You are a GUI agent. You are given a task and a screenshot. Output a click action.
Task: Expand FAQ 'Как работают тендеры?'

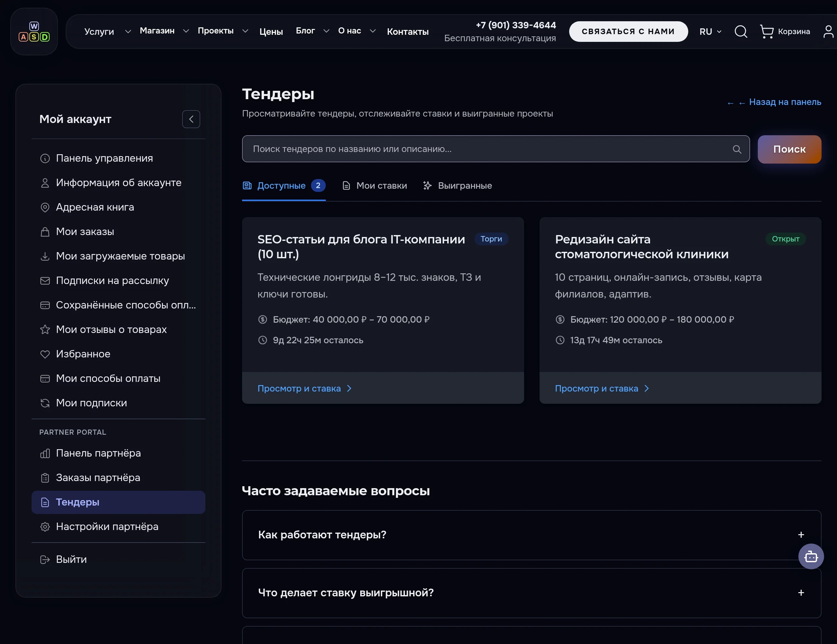pos(531,535)
